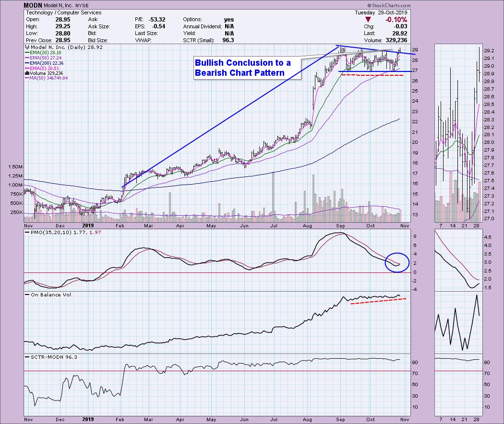This screenshot has width=504, height=424.
Task: Select the High value 29.25
Action: (x=63, y=26)
